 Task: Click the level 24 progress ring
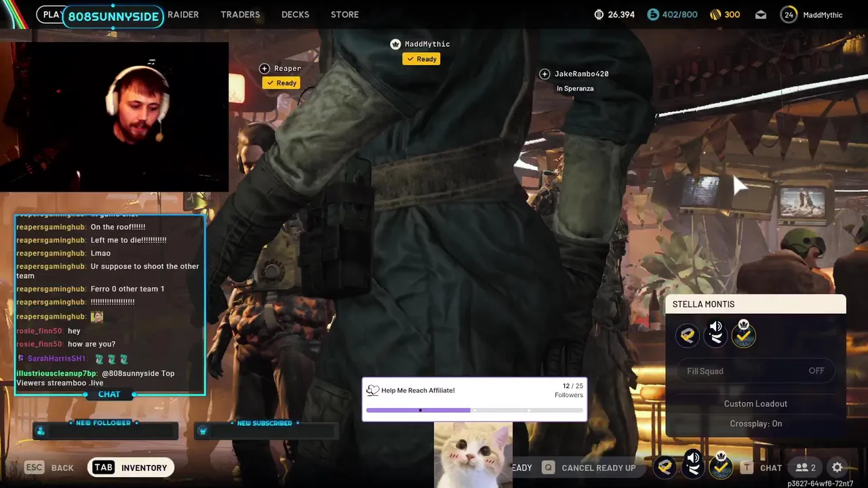[789, 14]
